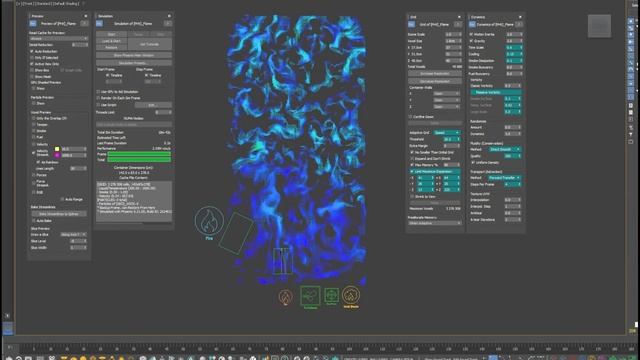Image resolution: width=640 pixels, height=360 pixels.
Task: Click the pin icon in Preview panel
Action: click(33, 24)
